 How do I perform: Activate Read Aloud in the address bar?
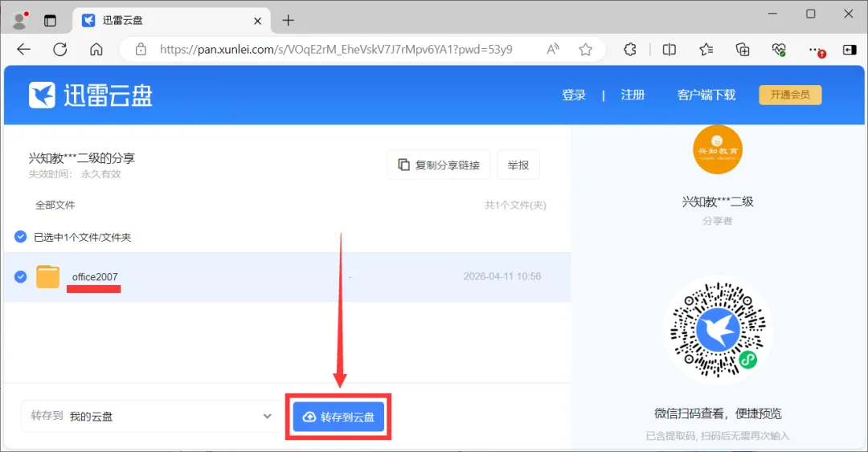click(552, 49)
